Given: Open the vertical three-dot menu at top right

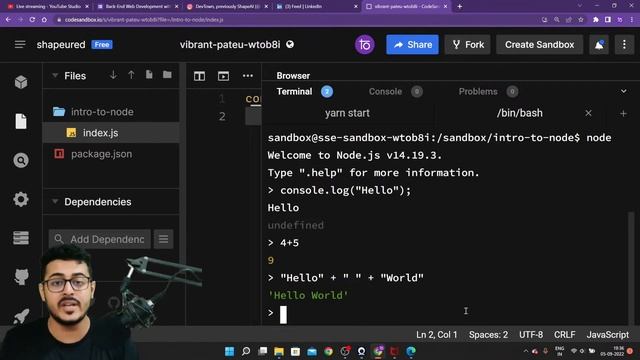Looking at the screenshot, I should (x=624, y=44).
